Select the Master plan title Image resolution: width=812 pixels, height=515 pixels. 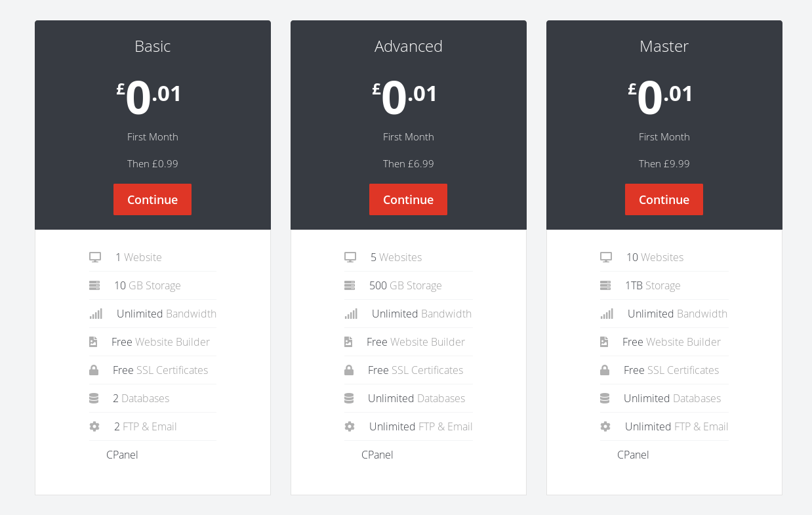click(664, 47)
